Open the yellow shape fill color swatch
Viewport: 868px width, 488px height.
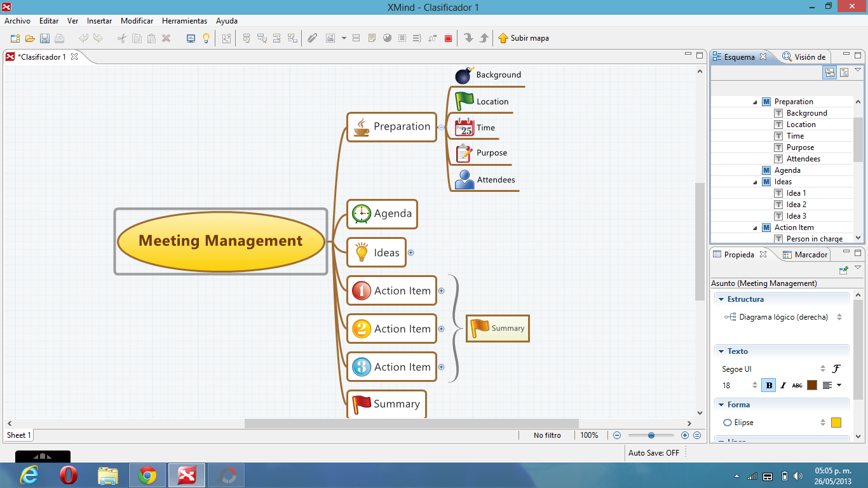click(836, 423)
